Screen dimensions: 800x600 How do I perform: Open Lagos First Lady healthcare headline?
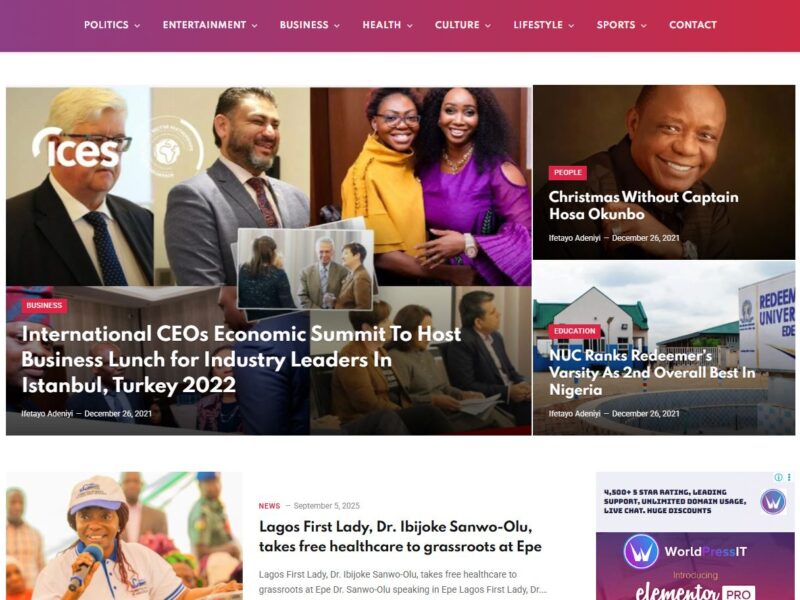pos(400,536)
